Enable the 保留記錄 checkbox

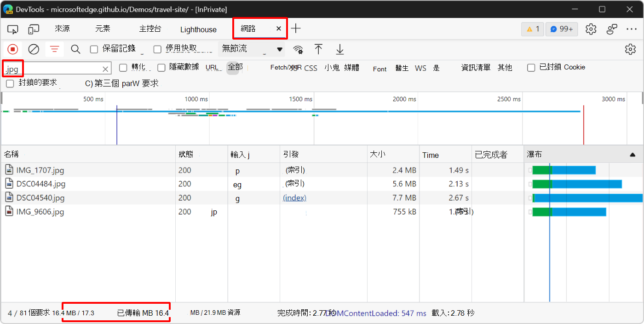point(94,49)
